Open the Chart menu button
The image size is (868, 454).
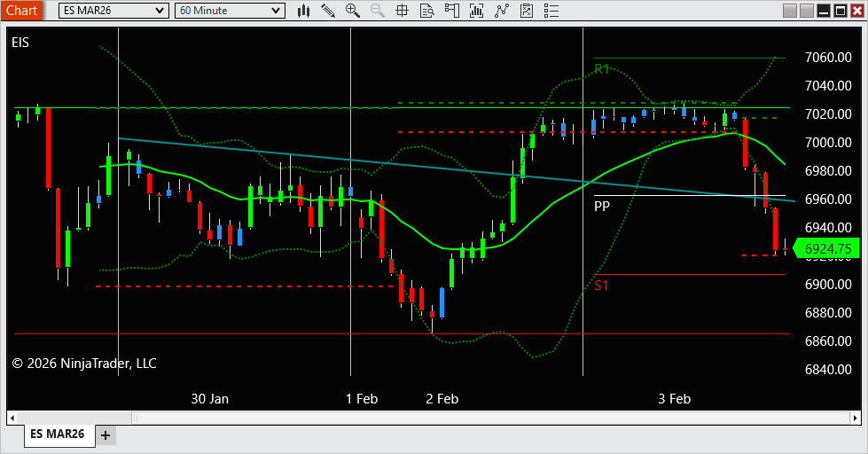click(21, 11)
